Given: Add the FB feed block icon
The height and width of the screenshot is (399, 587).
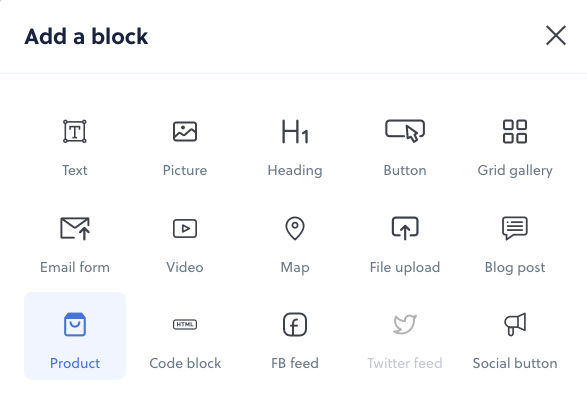Looking at the screenshot, I should tap(295, 325).
